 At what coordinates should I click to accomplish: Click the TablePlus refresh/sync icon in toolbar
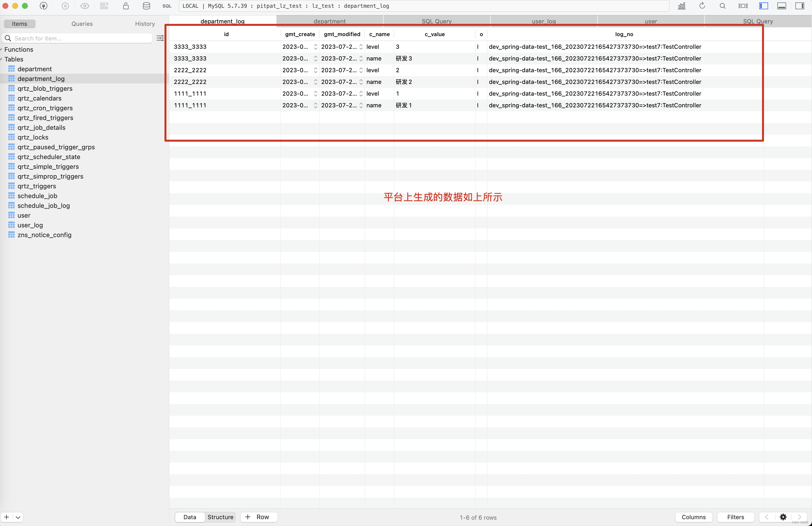702,6
